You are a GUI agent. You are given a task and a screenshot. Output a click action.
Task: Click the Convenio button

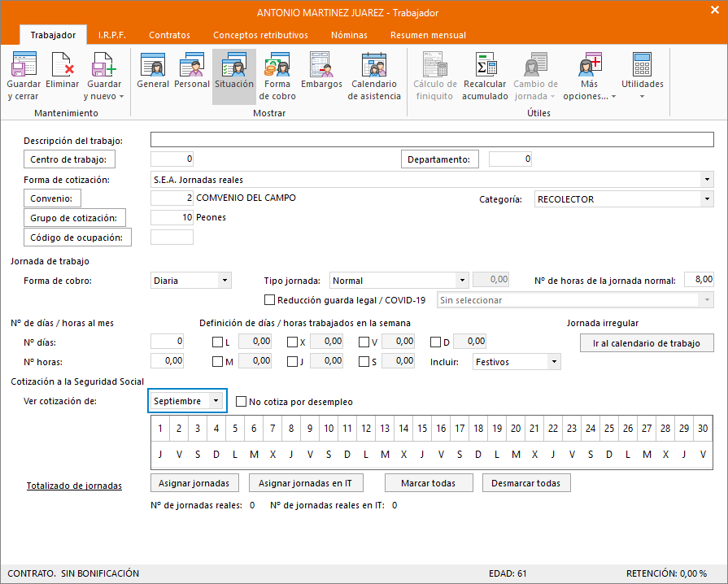pyautogui.click(x=52, y=198)
